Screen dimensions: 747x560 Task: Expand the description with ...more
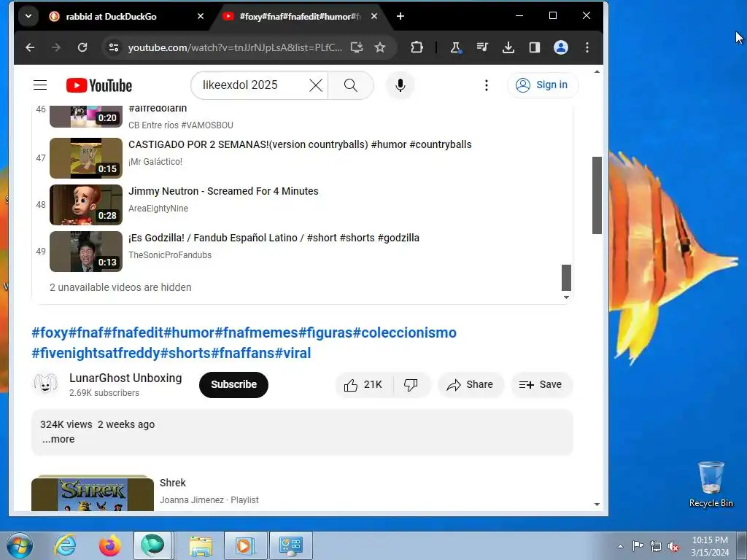[x=58, y=439]
